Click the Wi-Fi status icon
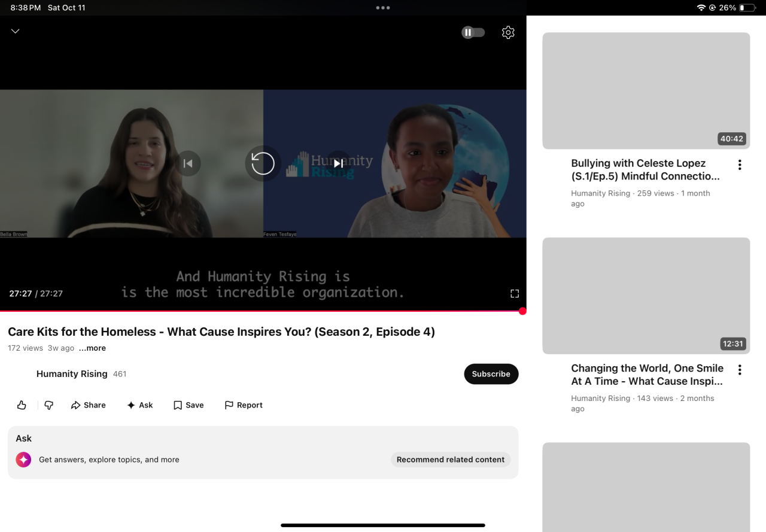Viewport: 766px width, 532px height. [x=701, y=8]
